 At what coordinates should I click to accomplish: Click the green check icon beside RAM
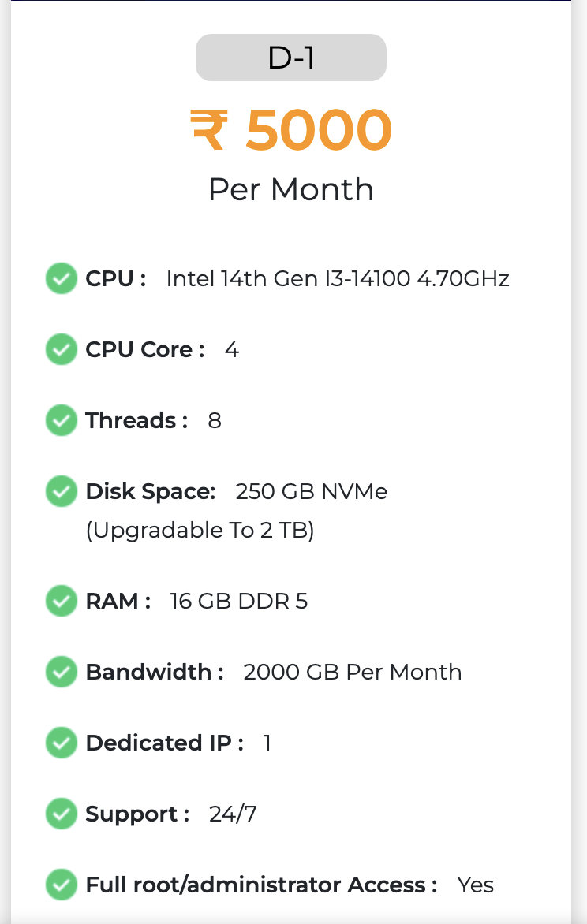tap(61, 602)
